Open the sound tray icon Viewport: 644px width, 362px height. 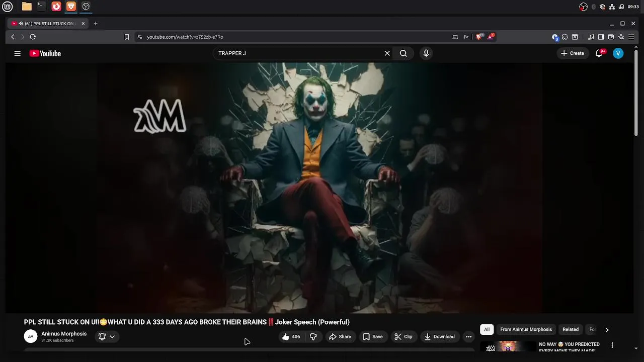tap(621, 7)
